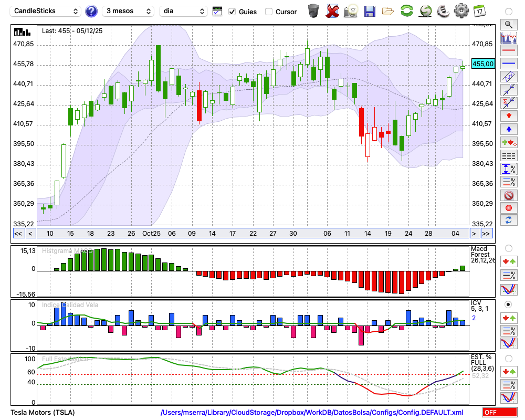Image resolution: width=525 pixels, height=420 pixels.
Task: Click the 'Macd Forest 26,12,26' indicator label
Action: click(x=483, y=255)
